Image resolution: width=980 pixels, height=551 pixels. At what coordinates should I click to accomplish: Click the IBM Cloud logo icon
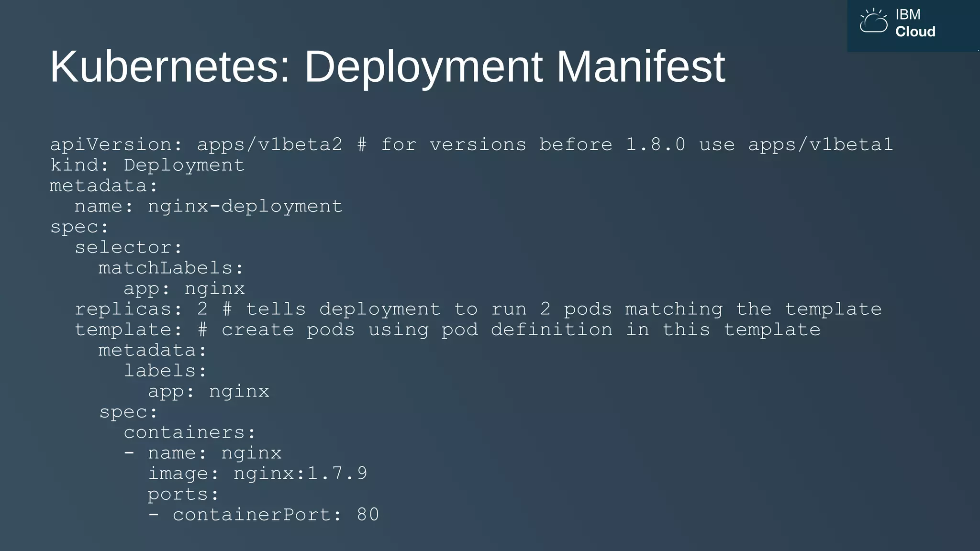[873, 21]
